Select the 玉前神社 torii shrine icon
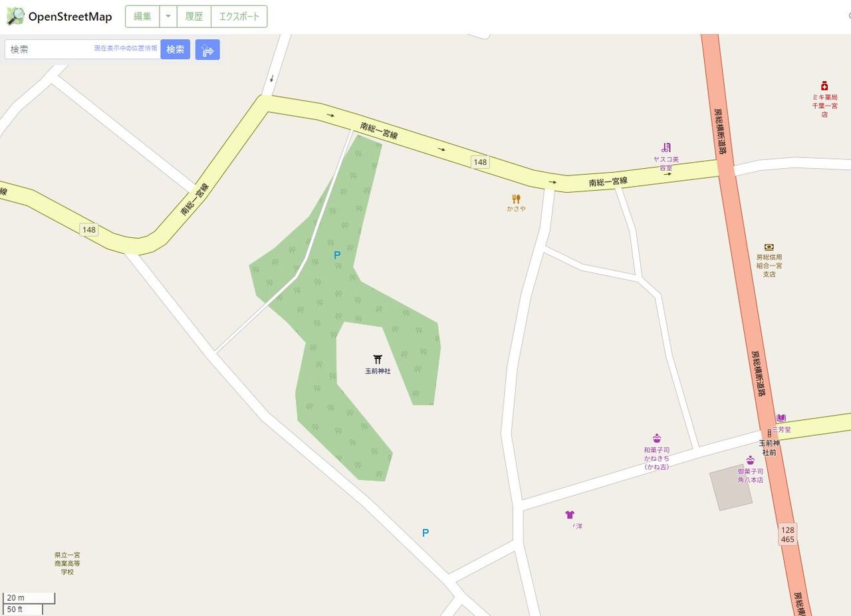 tap(378, 359)
